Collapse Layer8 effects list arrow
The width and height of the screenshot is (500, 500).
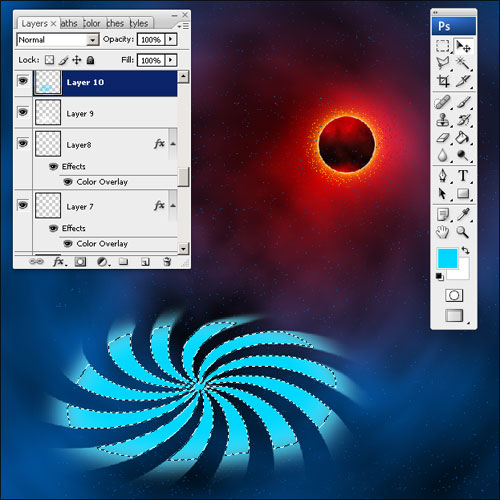tap(173, 144)
